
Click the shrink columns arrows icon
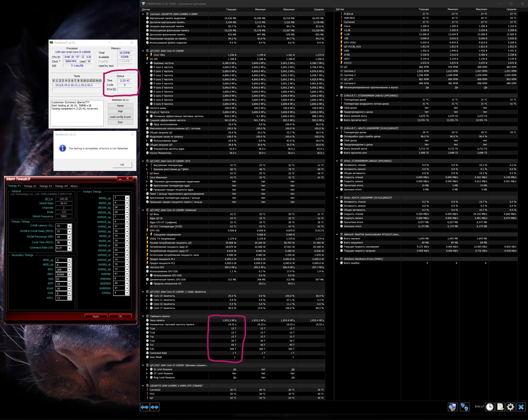(155, 407)
